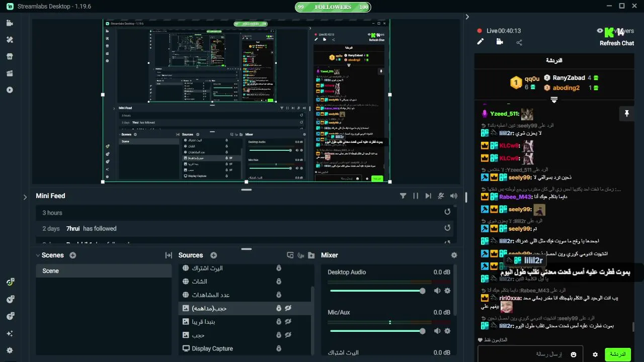Viewport: 644px width, 362px height.
Task: Skip the current alert in Mini Feed
Action: click(428, 196)
